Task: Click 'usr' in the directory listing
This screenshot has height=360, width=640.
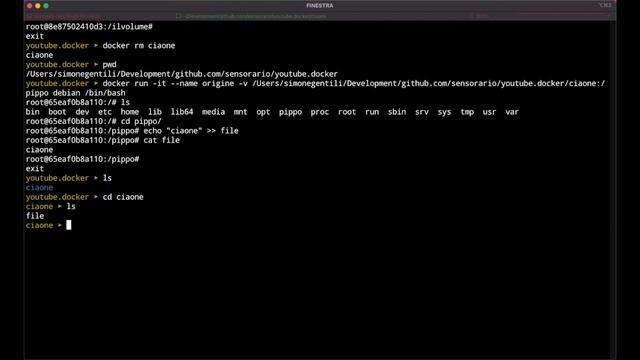Action: pos(489,112)
